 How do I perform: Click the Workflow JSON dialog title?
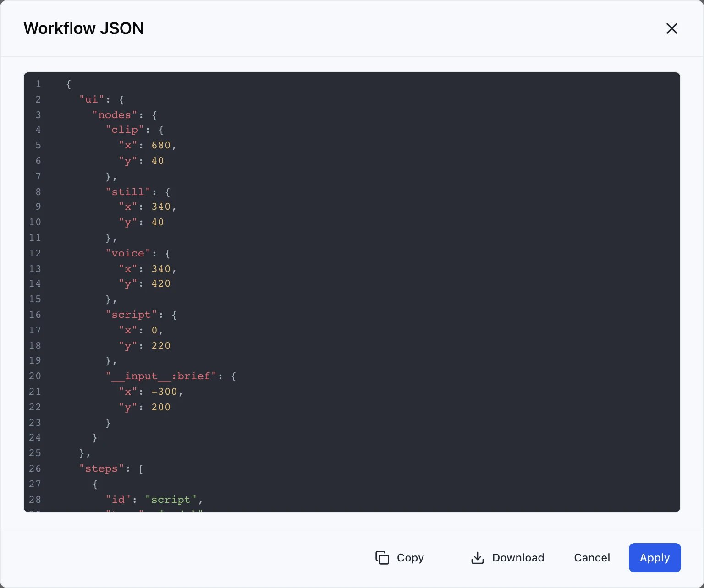[x=83, y=28]
